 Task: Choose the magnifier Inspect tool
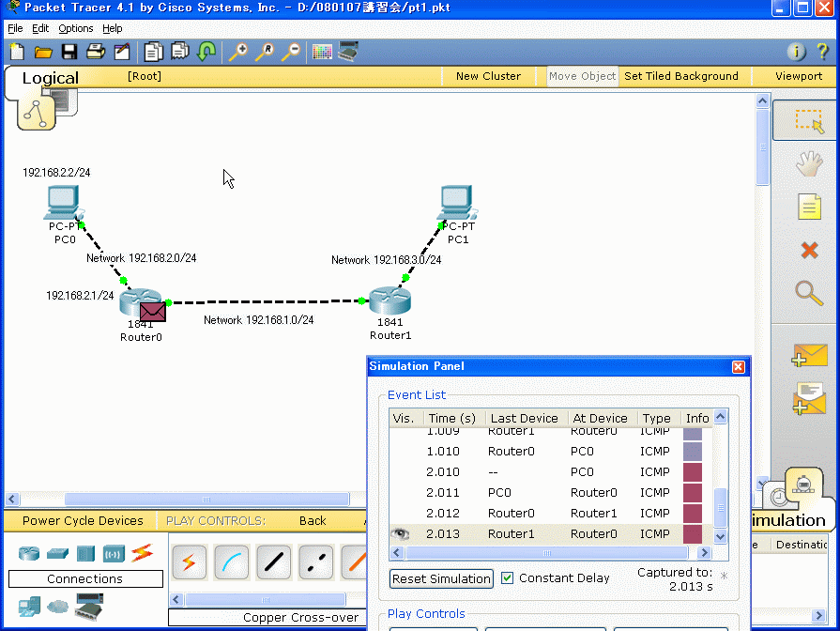[x=809, y=293]
